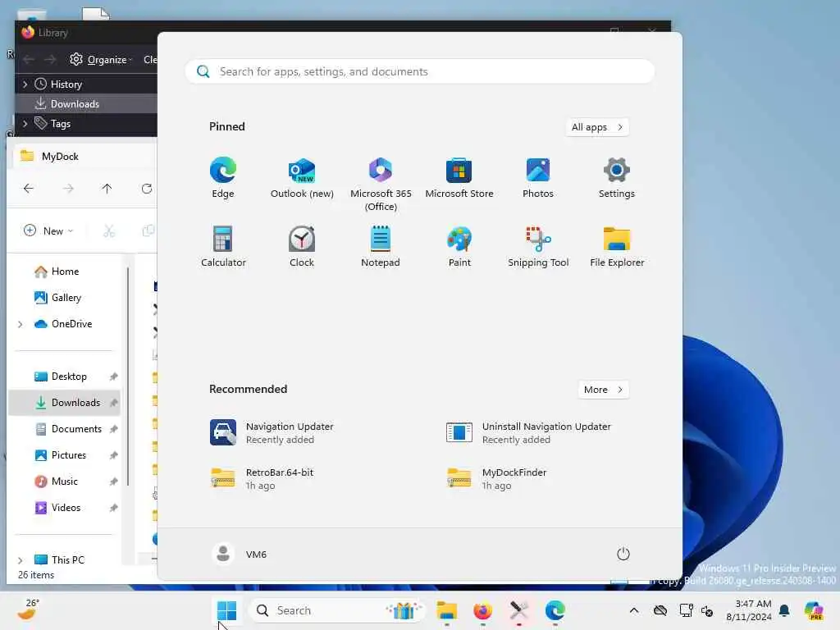Open Microsoft 365 (Office) app
The height and width of the screenshot is (630, 840).
coord(381,185)
